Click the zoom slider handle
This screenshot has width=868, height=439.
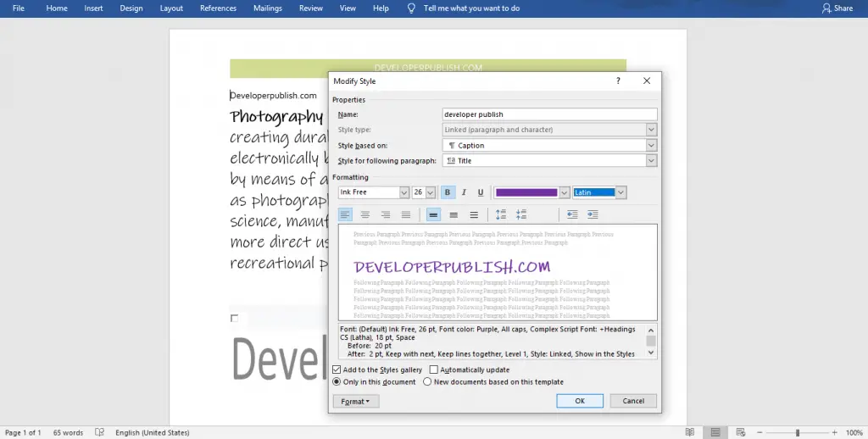[x=798, y=432]
